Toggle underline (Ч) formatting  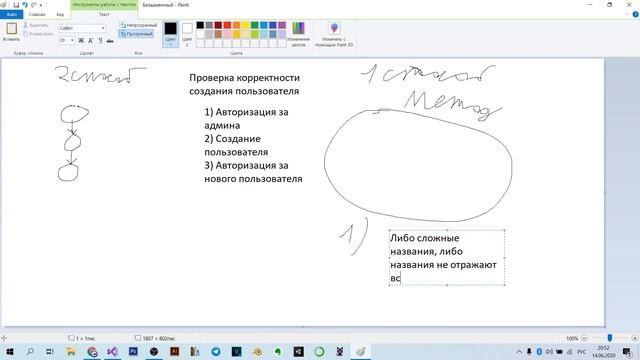(100, 40)
